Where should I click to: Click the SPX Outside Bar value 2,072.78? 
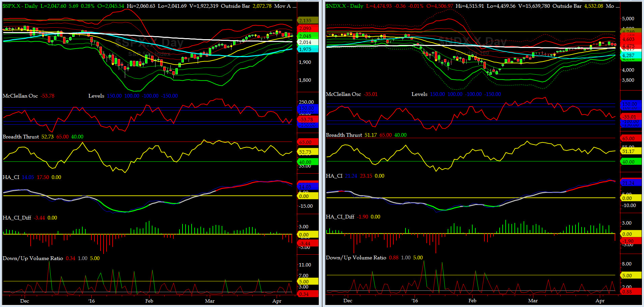tap(262, 6)
